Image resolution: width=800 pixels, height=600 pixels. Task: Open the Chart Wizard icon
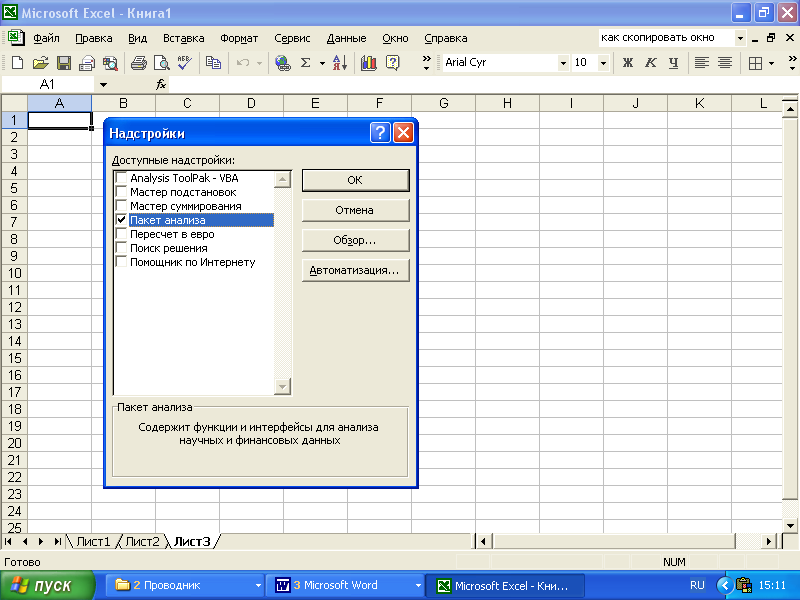tap(368, 63)
